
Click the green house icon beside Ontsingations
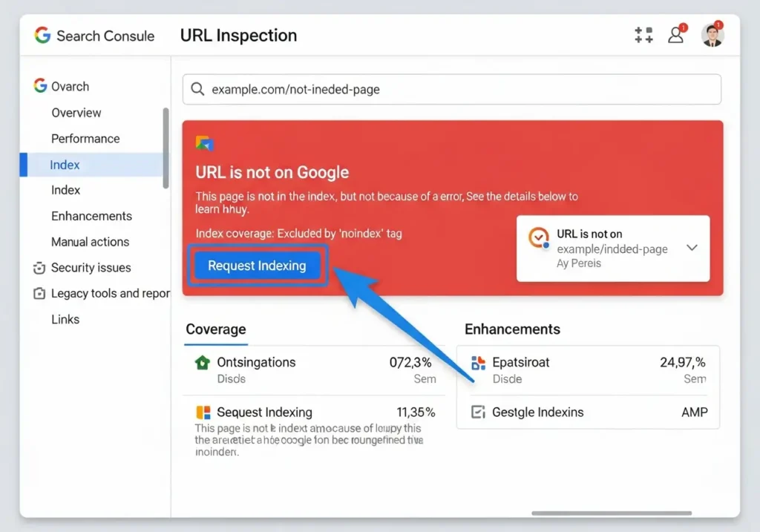coord(202,363)
